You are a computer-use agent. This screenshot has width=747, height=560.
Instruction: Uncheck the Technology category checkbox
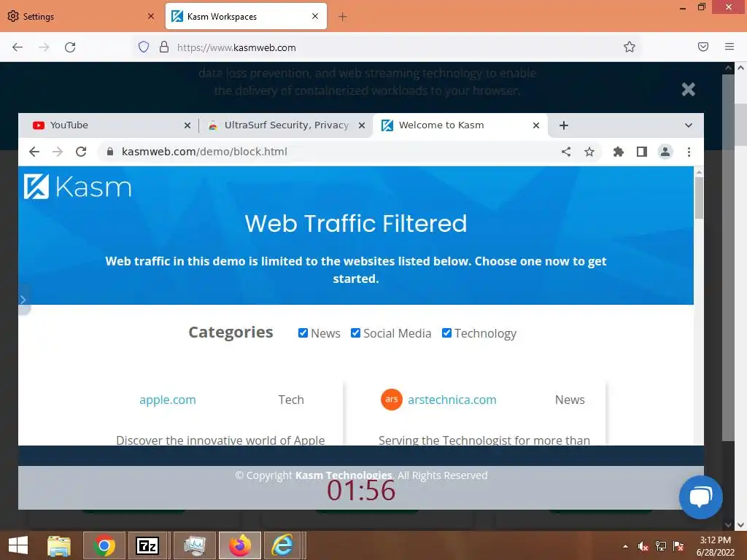coord(446,332)
